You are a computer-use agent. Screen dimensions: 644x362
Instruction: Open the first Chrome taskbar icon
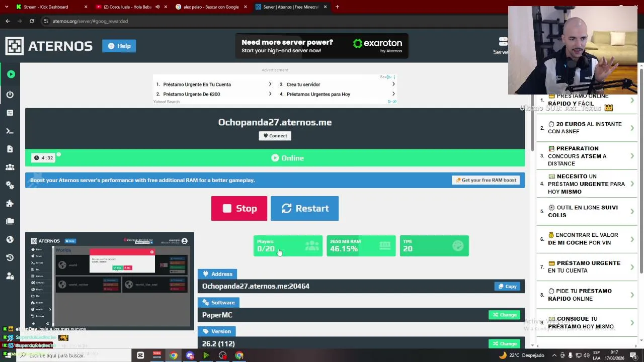click(x=174, y=355)
